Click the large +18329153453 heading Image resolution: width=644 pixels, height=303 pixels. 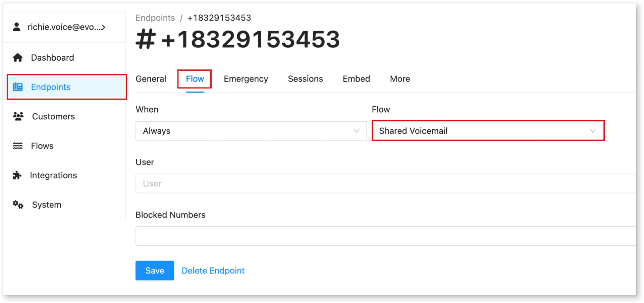coord(251,39)
